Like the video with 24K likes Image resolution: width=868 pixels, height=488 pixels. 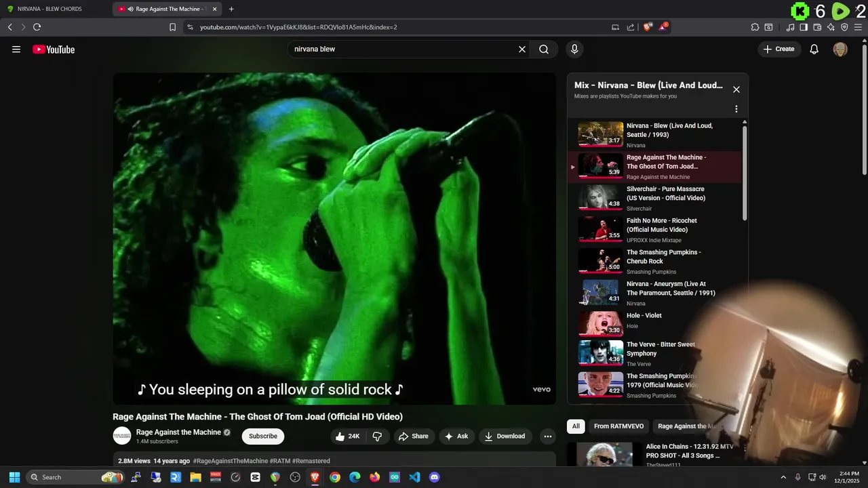[348, 436]
